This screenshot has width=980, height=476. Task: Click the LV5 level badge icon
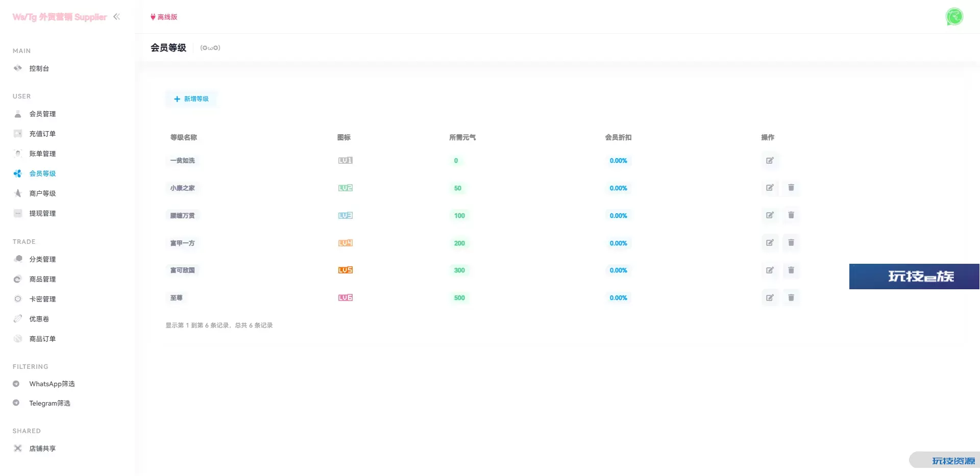click(x=346, y=270)
